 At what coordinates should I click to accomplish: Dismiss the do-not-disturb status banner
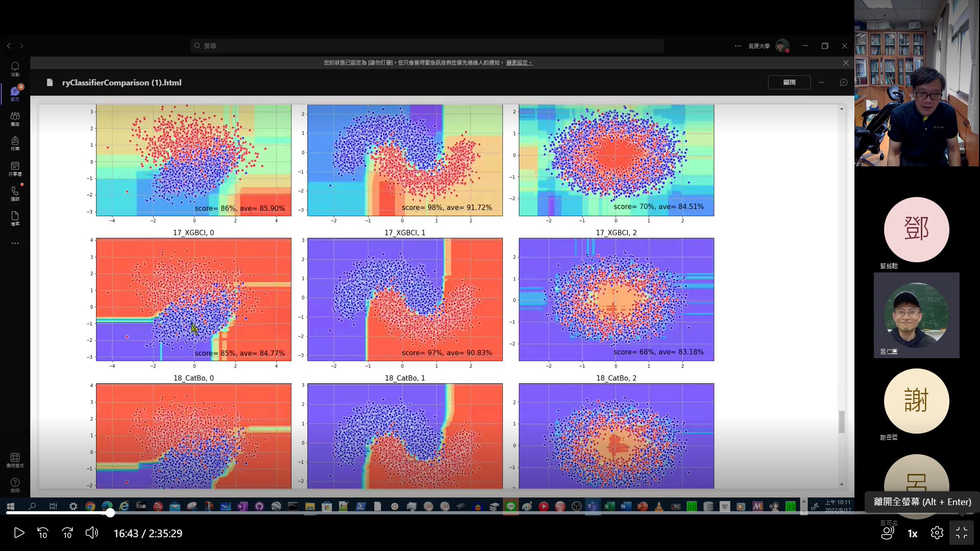click(x=846, y=63)
